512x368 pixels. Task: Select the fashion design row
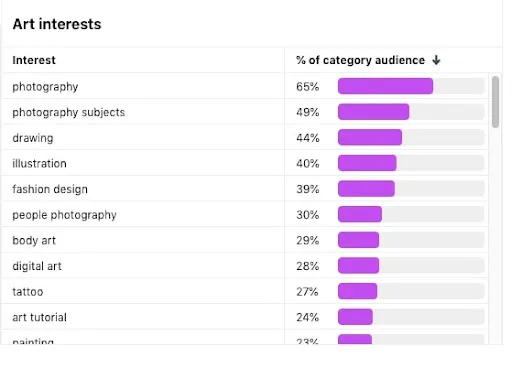(x=246, y=189)
